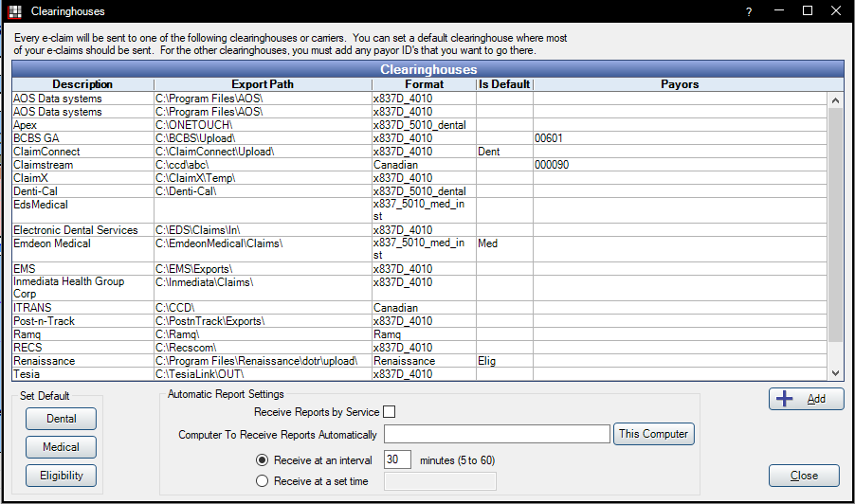
Task: Select the RECS row
Action: 420,348
